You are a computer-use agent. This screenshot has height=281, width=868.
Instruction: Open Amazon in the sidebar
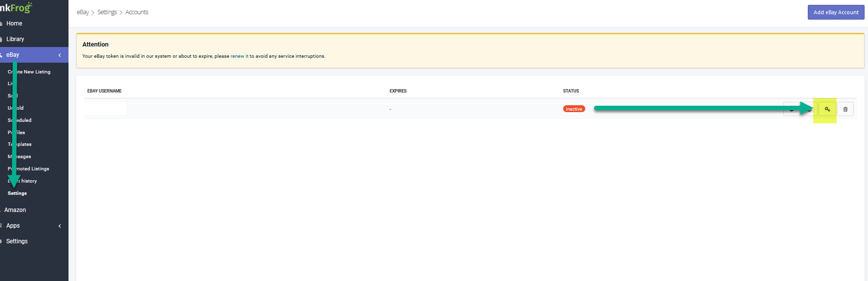(x=15, y=210)
